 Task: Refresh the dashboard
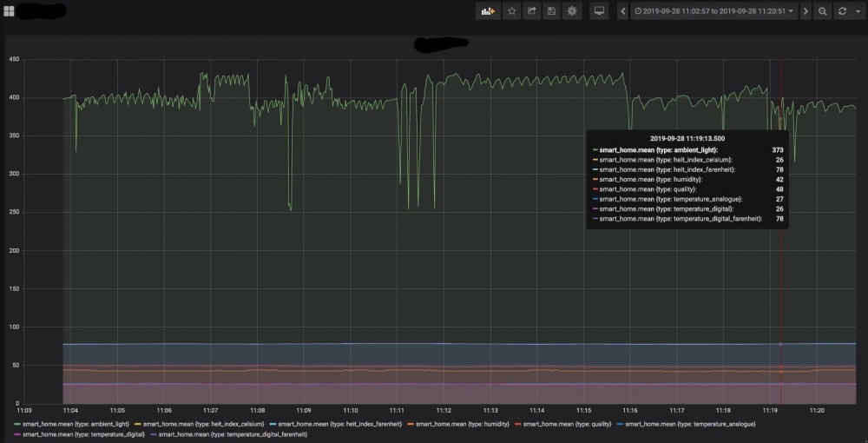tap(842, 11)
